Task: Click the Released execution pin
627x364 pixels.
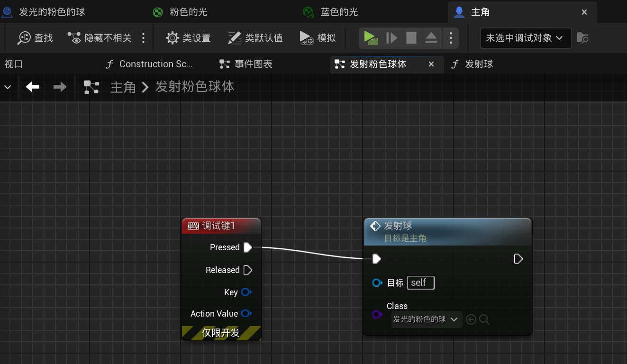Action: pyautogui.click(x=247, y=270)
